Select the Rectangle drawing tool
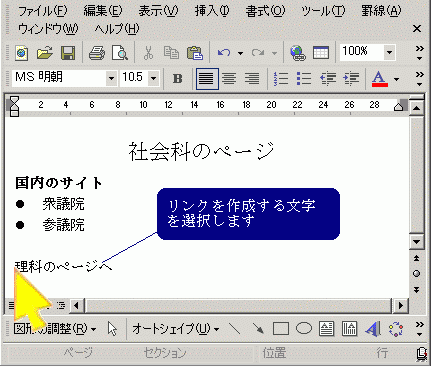 (281, 329)
